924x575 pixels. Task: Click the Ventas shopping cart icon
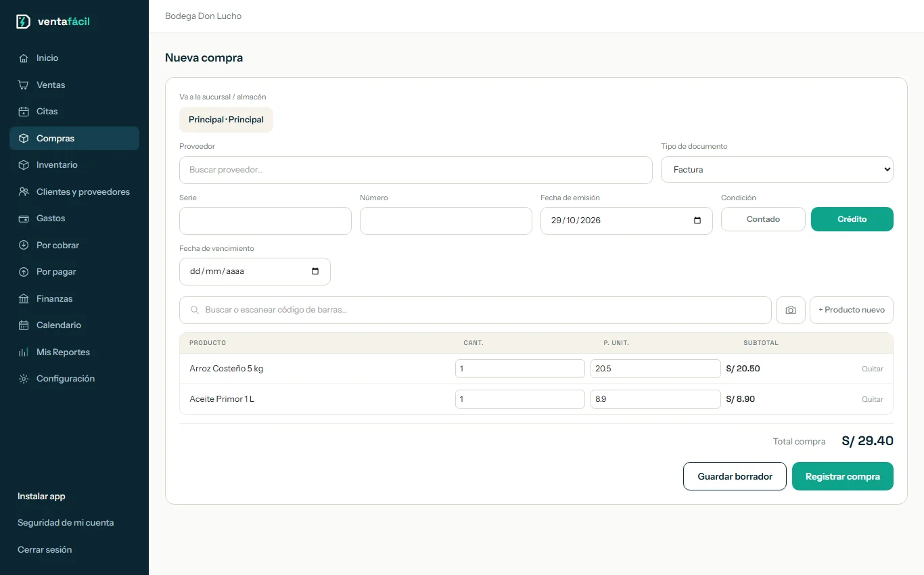click(24, 85)
